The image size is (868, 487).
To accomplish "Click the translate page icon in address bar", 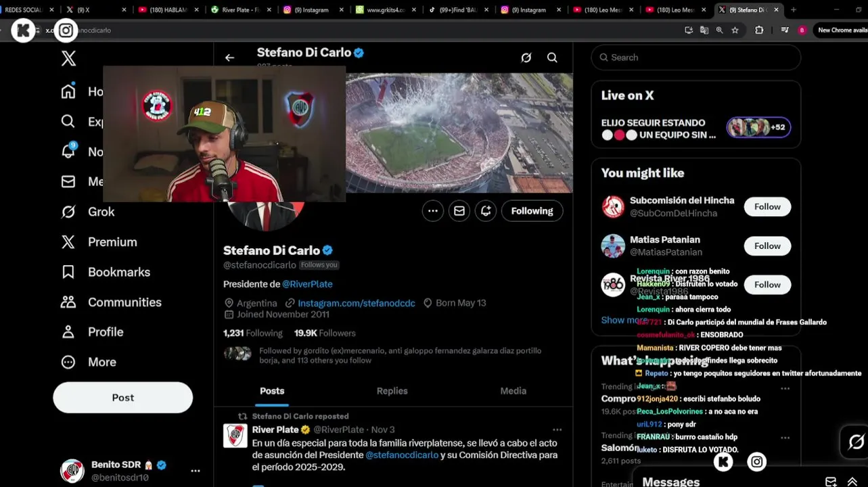I will [x=704, y=30].
